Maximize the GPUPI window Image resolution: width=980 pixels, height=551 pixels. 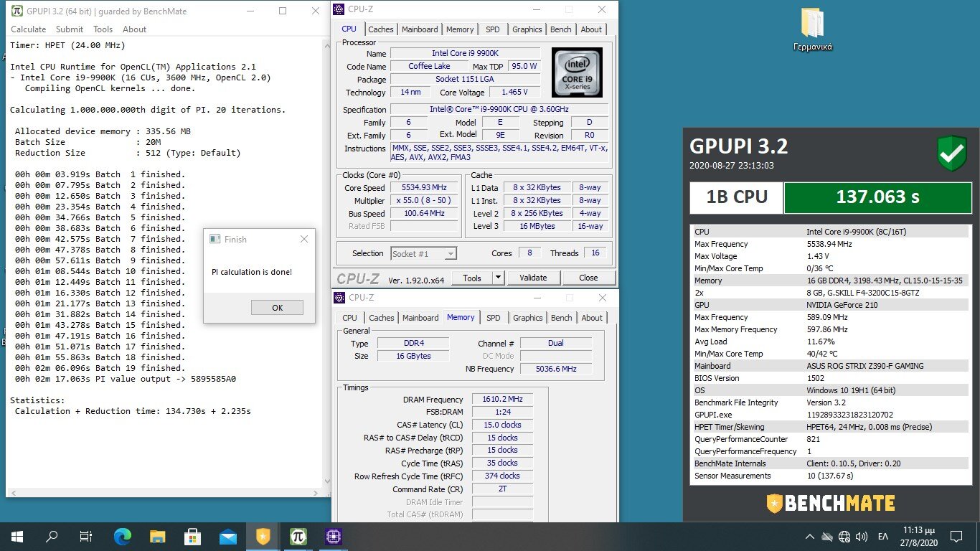[283, 11]
